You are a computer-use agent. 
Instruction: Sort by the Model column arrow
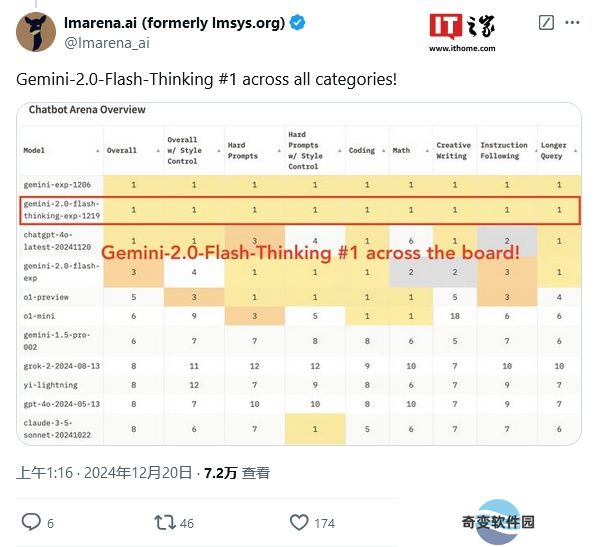click(98, 151)
